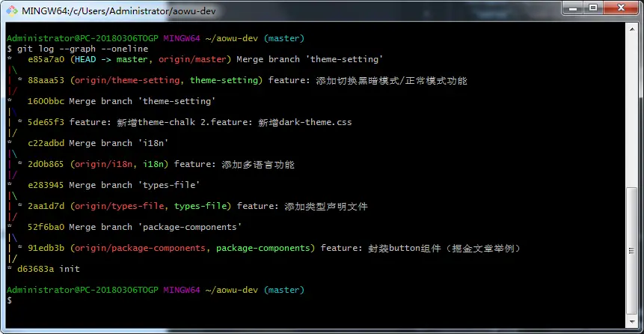Image resolution: width=644 pixels, height=334 pixels.
Task: Click the command 'git log --graph --oneline'
Action: coord(82,49)
